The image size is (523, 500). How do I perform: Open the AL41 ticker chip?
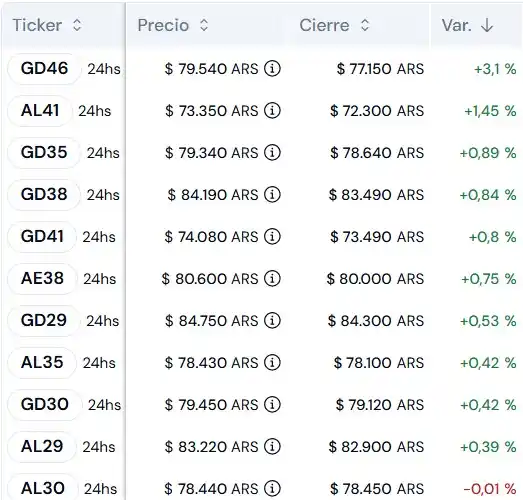[40, 111]
